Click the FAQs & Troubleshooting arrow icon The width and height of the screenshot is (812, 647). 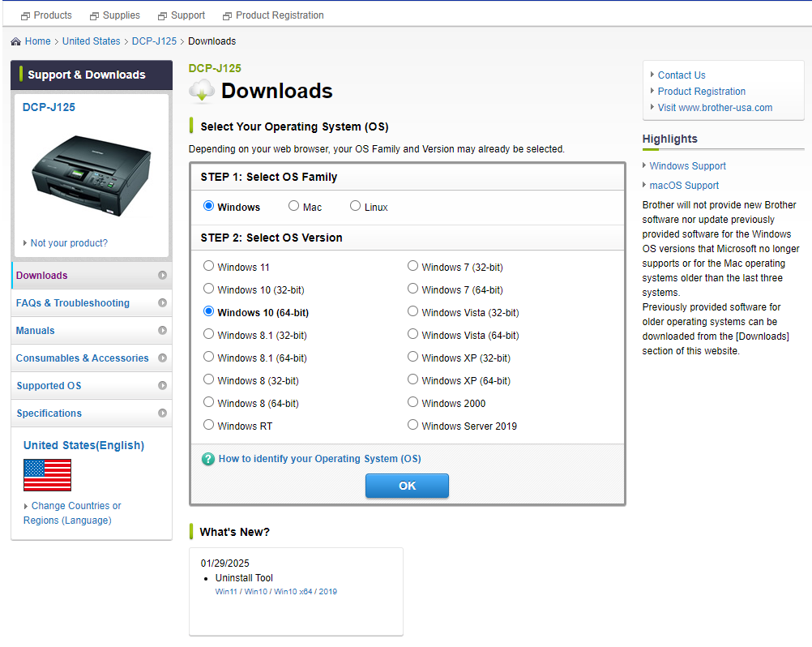pyautogui.click(x=162, y=302)
